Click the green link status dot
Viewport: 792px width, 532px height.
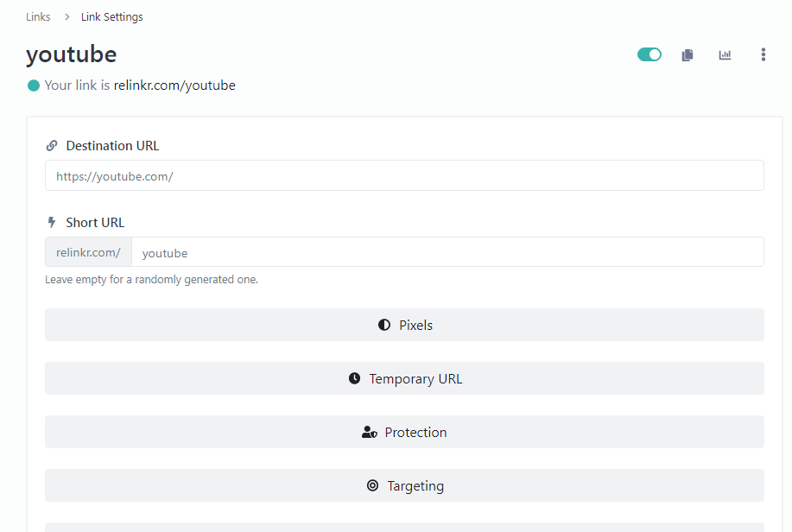tap(34, 85)
